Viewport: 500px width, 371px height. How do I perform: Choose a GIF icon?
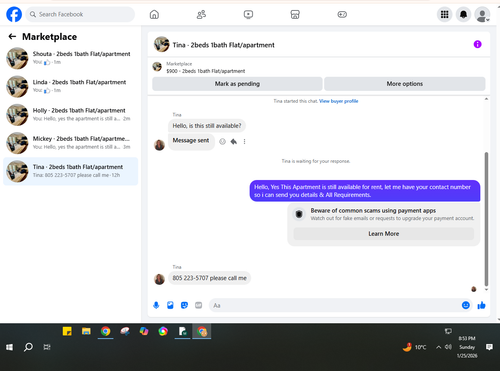[198, 305]
